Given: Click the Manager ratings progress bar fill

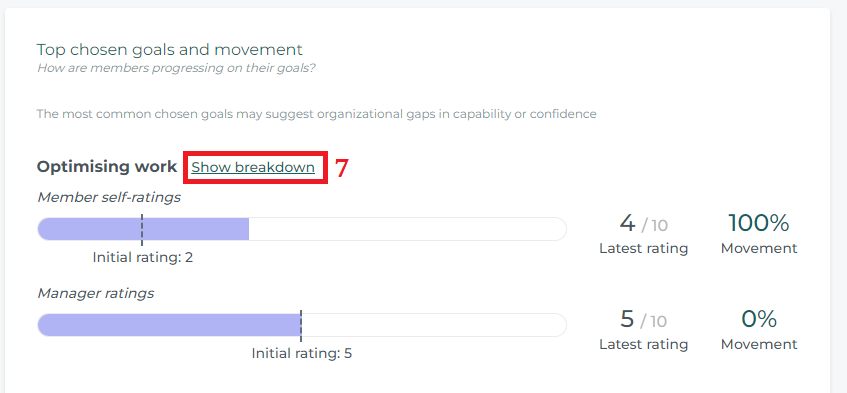Looking at the screenshot, I should (169, 325).
